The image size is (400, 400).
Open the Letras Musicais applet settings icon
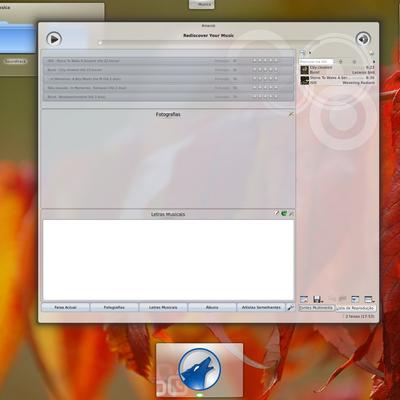pyautogui.click(x=291, y=213)
